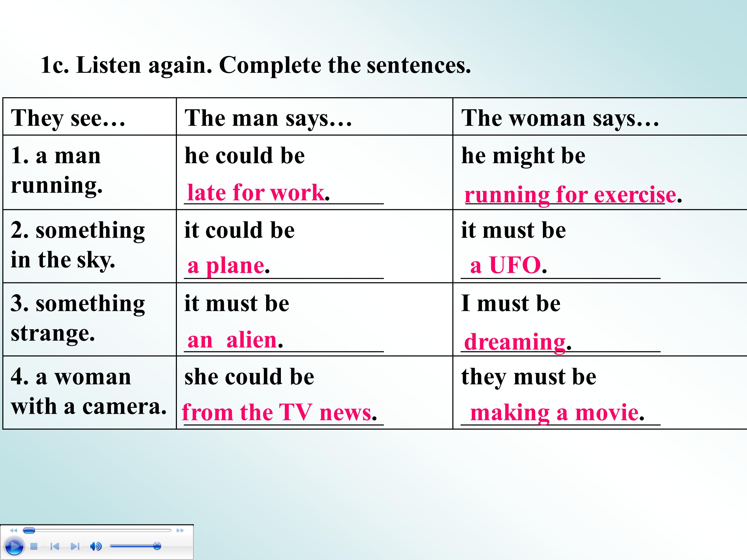Click the answer 'an alien'

[232, 340]
